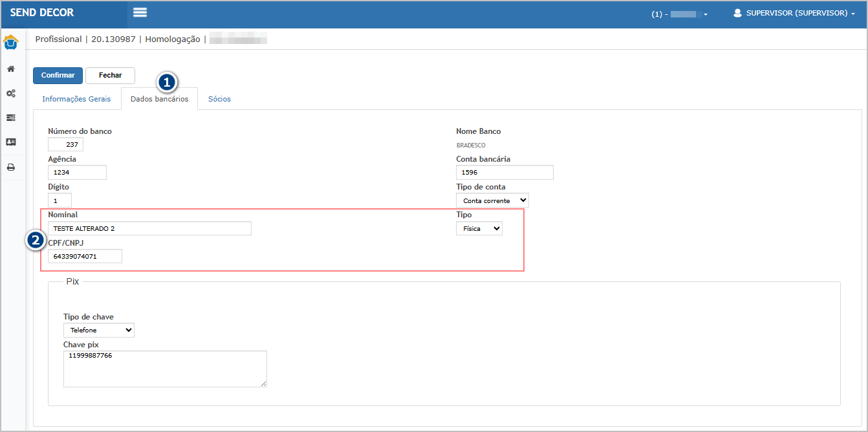Click into the Chave pix textarea
Screen dimensions: 868x432
[165, 369]
